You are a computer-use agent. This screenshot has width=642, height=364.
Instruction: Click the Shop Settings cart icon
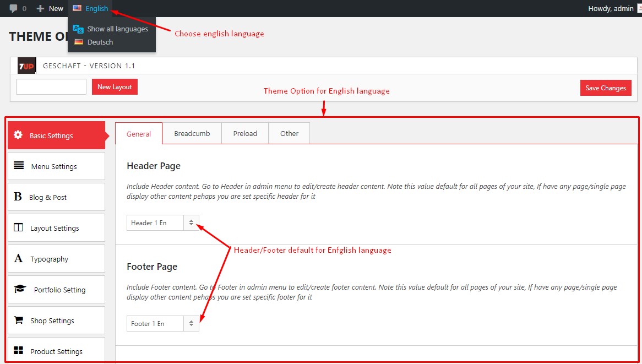coord(19,320)
